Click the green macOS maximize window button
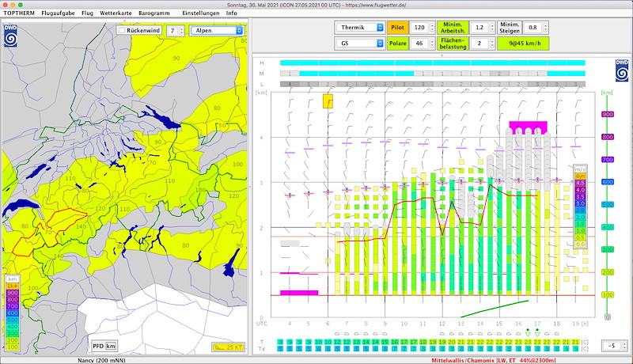Screen dimensions: 633x364 tap(21, 5)
